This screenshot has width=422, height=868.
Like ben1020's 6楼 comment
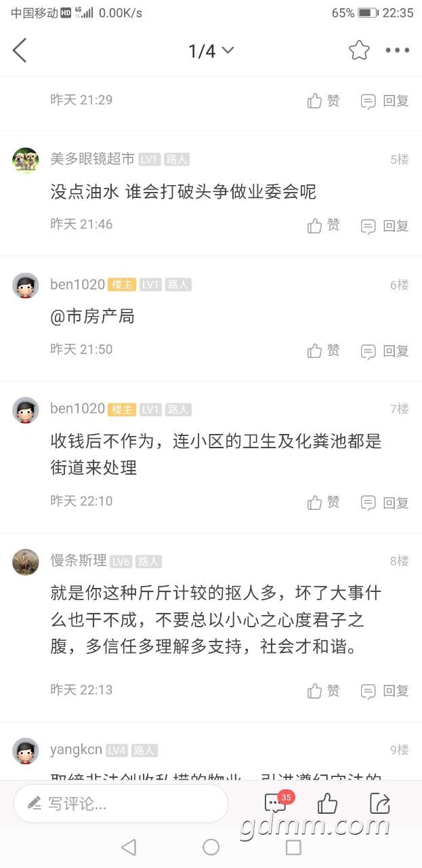click(x=323, y=351)
